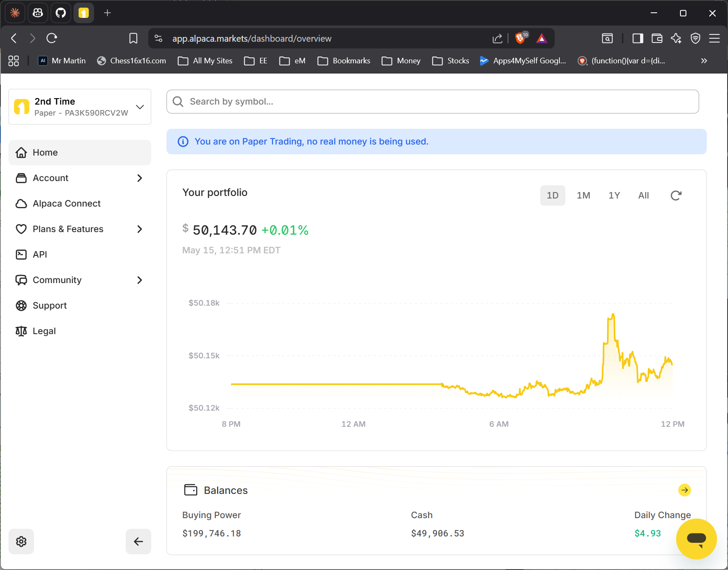Image resolution: width=728 pixels, height=570 pixels.
Task: Expand Stocks bookmark folder
Action: [x=451, y=61]
